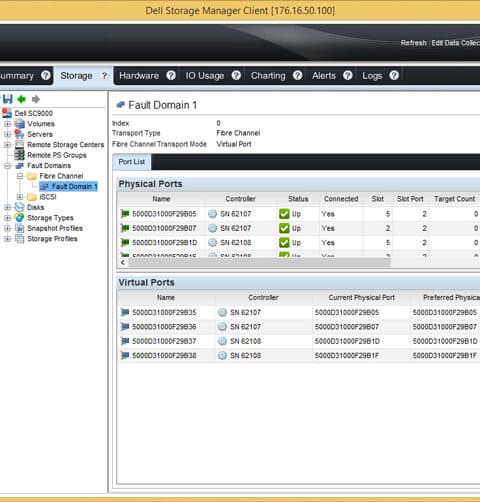Image resolution: width=480 pixels, height=502 pixels.
Task: Sort Physical Ports by Connected column
Action: pos(341,199)
